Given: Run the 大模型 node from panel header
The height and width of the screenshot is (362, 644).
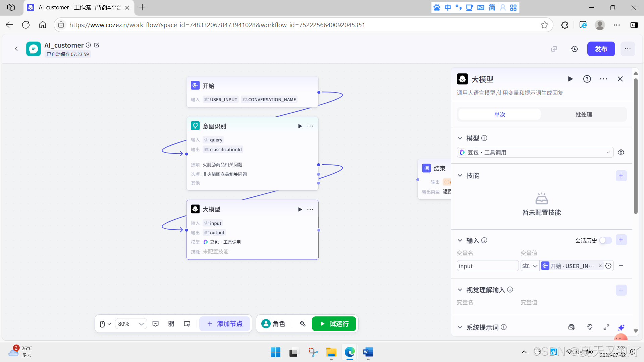Looking at the screenshot, I should [570, 79].
